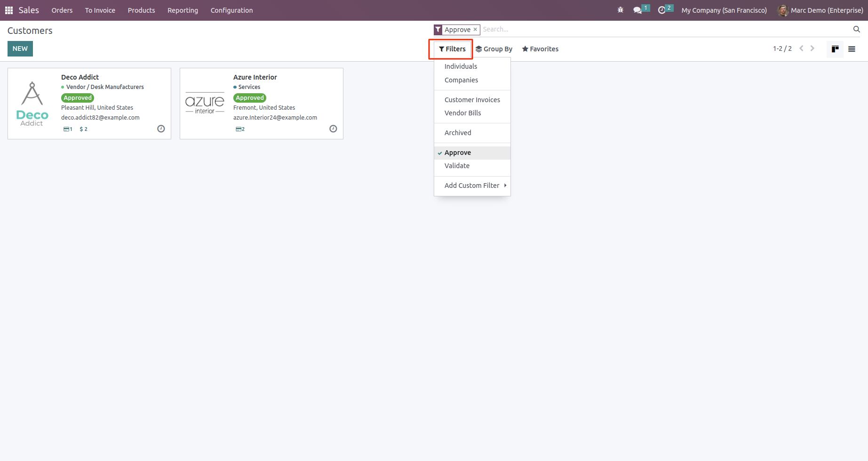Open the Reporting menu

point(183,10)
